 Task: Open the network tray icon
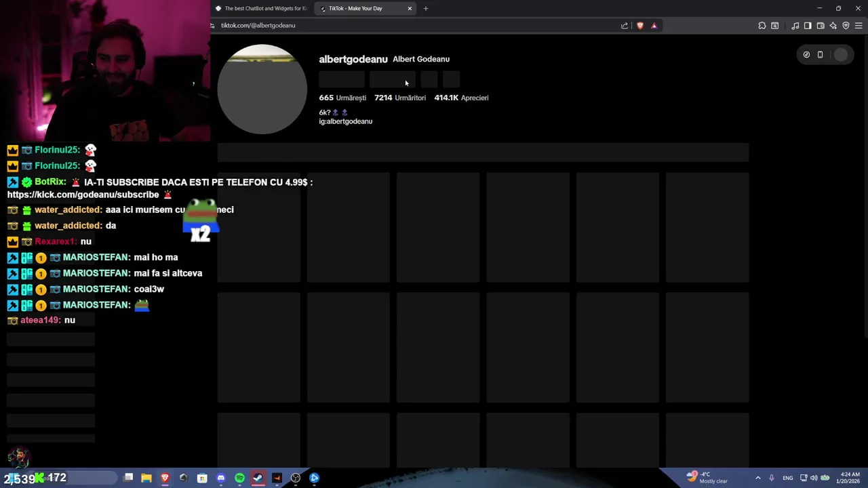click(x=804, y=478)
